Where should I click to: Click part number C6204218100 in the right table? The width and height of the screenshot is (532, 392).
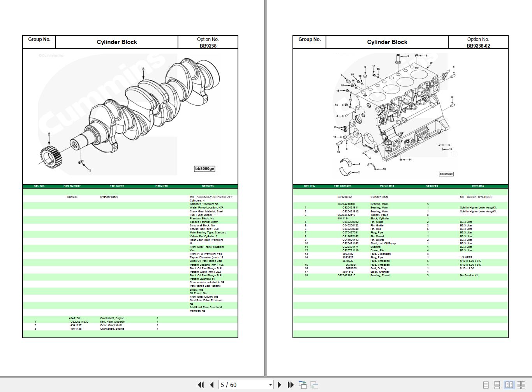click(347, 203)
